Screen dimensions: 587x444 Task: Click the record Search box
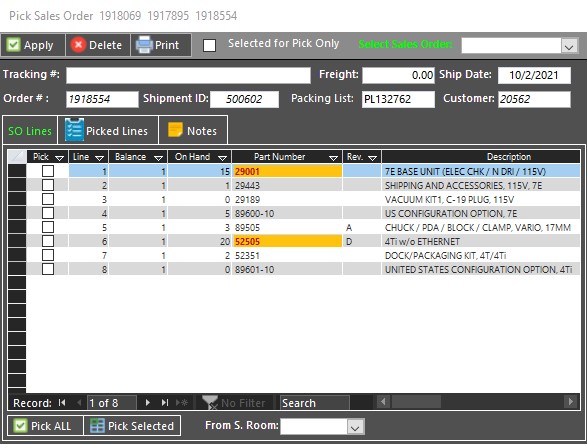pos(315,403)
